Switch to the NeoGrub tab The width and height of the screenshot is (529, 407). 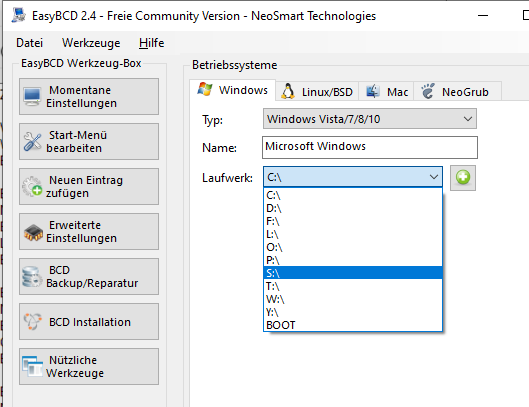[x=457, y=92]
